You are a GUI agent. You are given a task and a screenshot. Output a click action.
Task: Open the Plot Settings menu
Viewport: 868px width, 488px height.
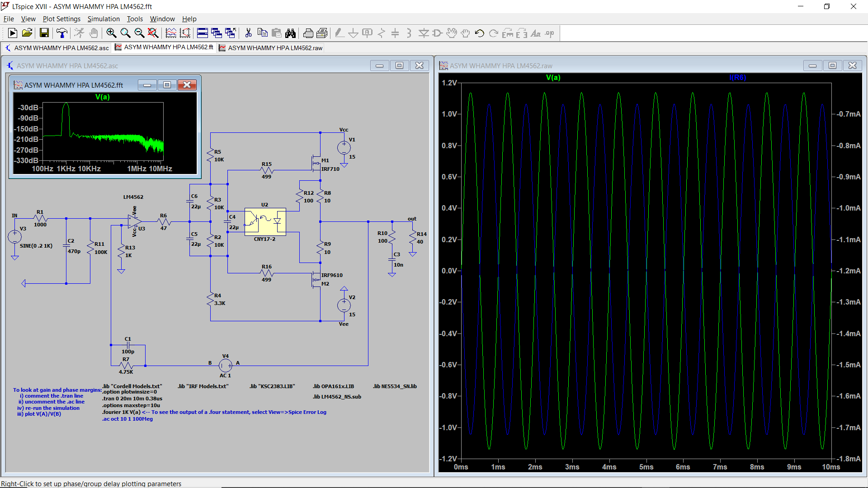coord(61,19)
